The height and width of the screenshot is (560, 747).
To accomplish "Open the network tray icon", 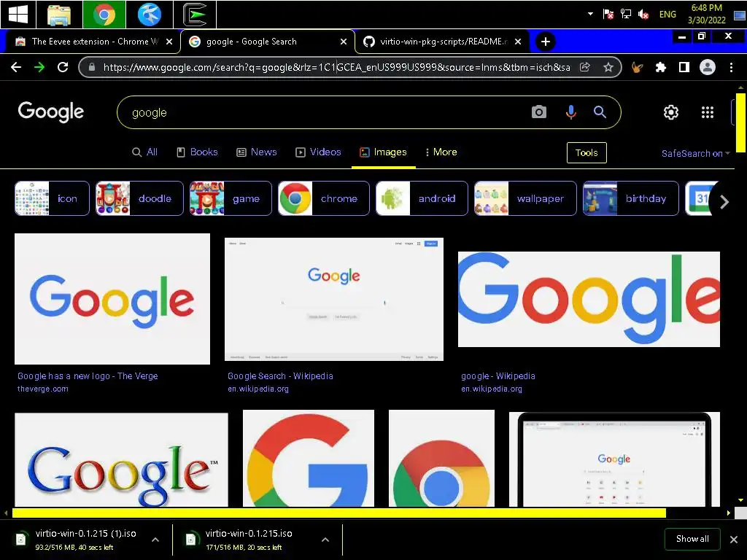I will pyautogui.click(x=625, y=15).
